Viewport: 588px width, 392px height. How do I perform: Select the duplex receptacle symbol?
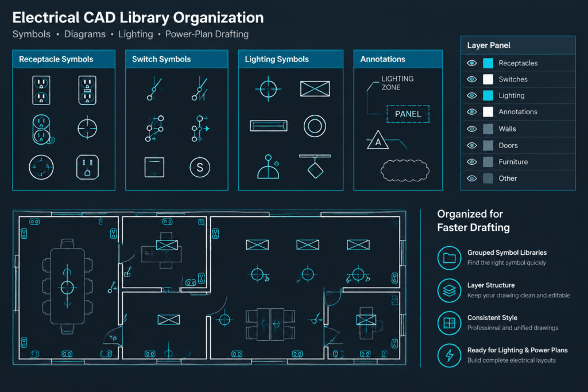tap(41, 90)
